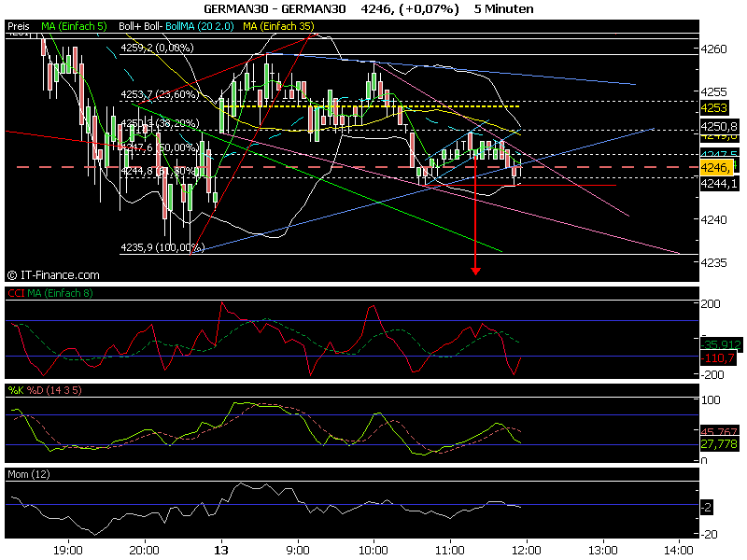Select the 4250,8 price label on axis
Viewport: 747px width, 560px height.
(719, 127)
